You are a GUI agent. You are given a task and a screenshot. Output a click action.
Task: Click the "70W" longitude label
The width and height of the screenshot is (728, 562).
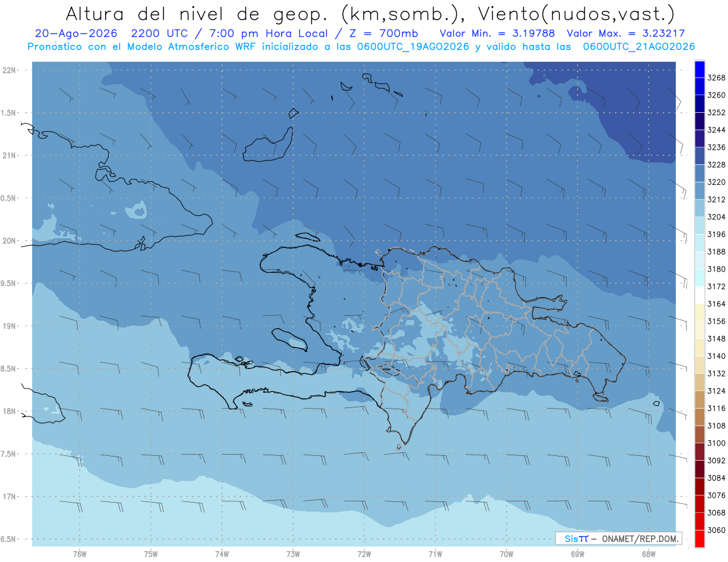point(507,554)
